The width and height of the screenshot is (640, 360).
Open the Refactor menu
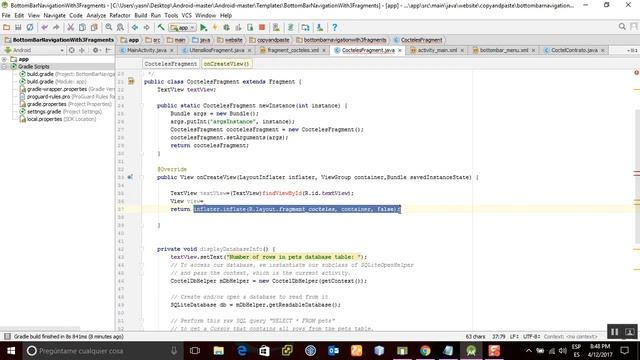coord(120,16)
